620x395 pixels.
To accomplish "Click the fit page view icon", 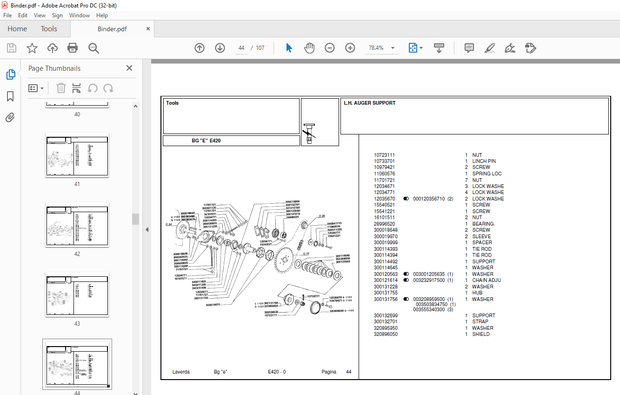I will click(x=412, y=48).
